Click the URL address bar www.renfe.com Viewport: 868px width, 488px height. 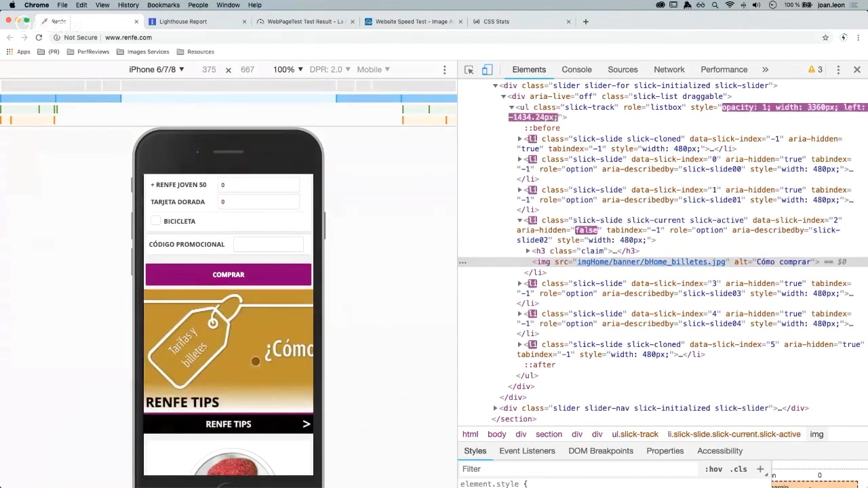(128, 38)
